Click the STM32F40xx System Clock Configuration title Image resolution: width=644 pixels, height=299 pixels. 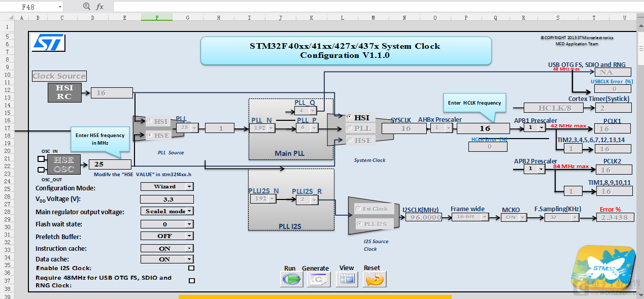345,50
